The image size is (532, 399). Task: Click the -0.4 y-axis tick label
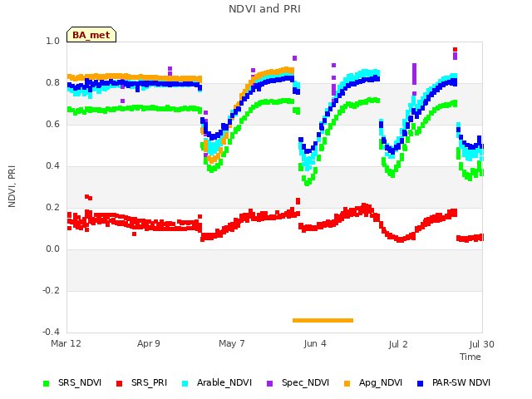tap(51, 332)
